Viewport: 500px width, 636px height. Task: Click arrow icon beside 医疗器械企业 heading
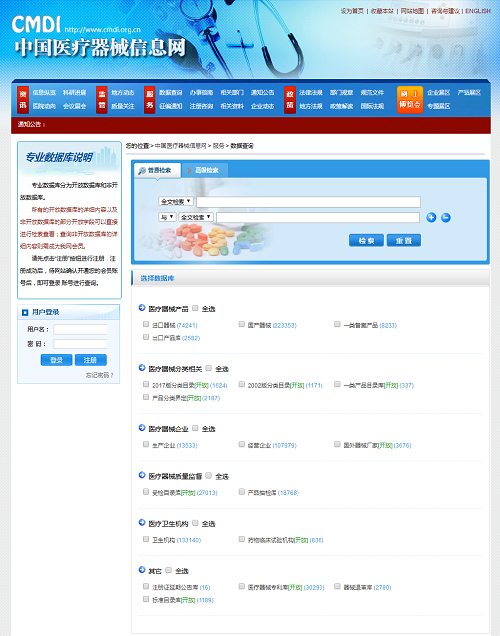coord(142,428)
